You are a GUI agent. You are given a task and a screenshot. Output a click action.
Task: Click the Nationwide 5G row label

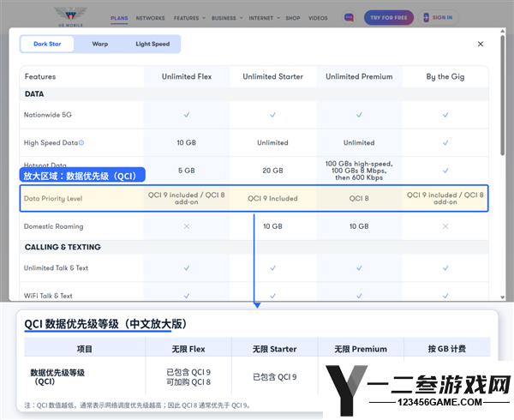pyautogui.click(x=48, y=115)
